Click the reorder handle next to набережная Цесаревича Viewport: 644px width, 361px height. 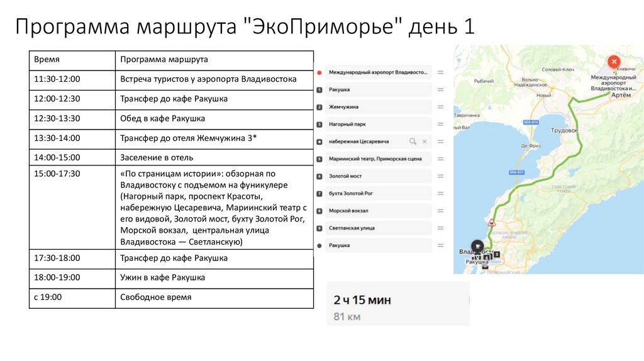440,142
